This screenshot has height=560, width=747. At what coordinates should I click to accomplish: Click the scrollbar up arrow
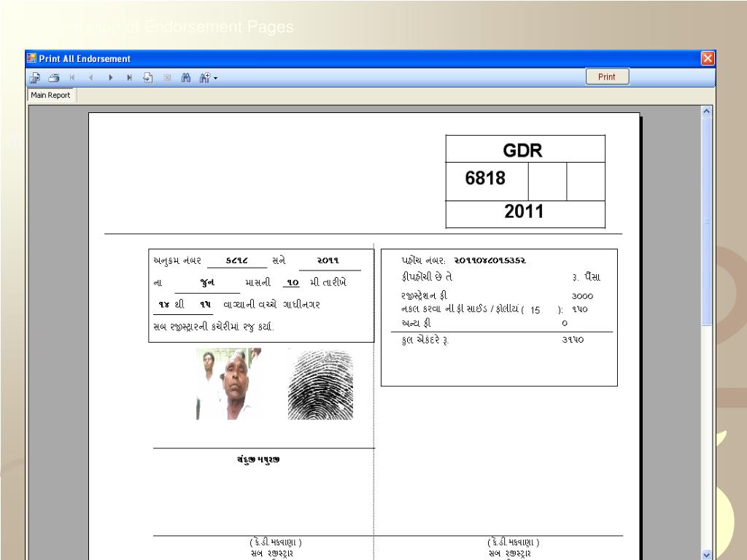(706, 111)
